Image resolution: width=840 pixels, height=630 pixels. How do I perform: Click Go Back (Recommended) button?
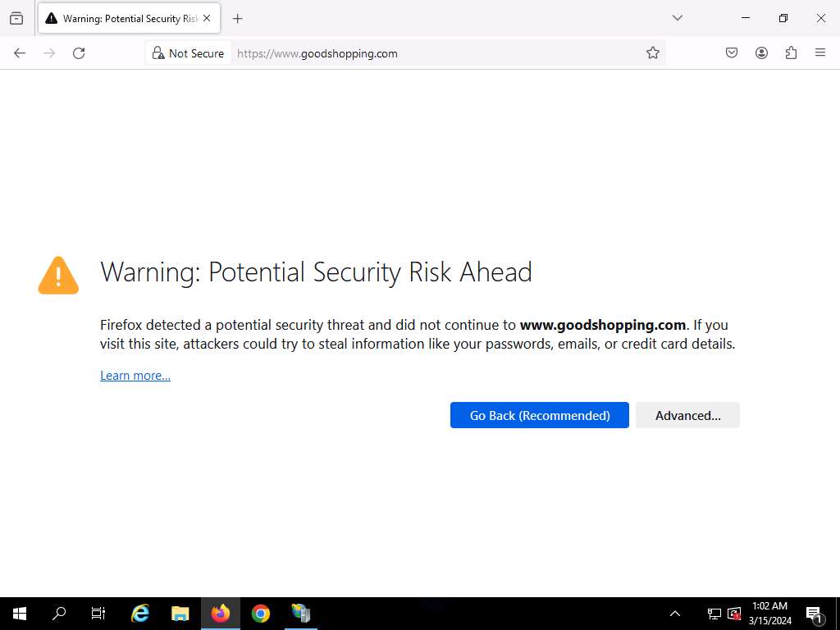[x=539, y=415]
